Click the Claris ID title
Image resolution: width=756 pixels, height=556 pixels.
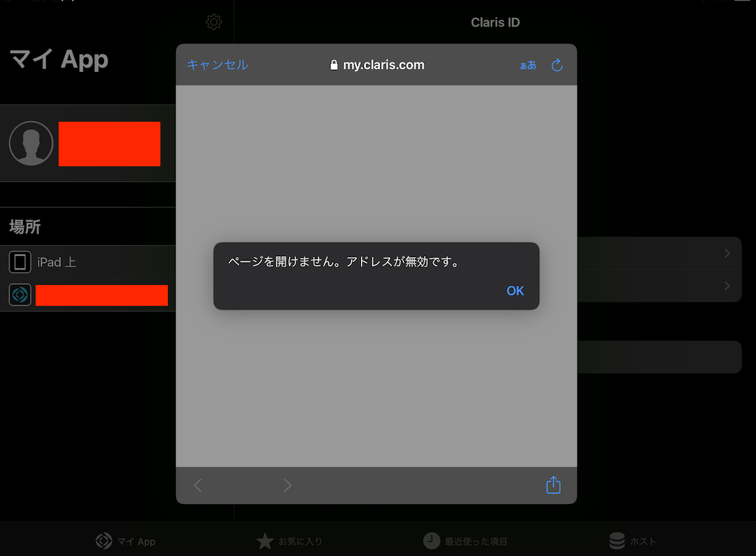495,22
